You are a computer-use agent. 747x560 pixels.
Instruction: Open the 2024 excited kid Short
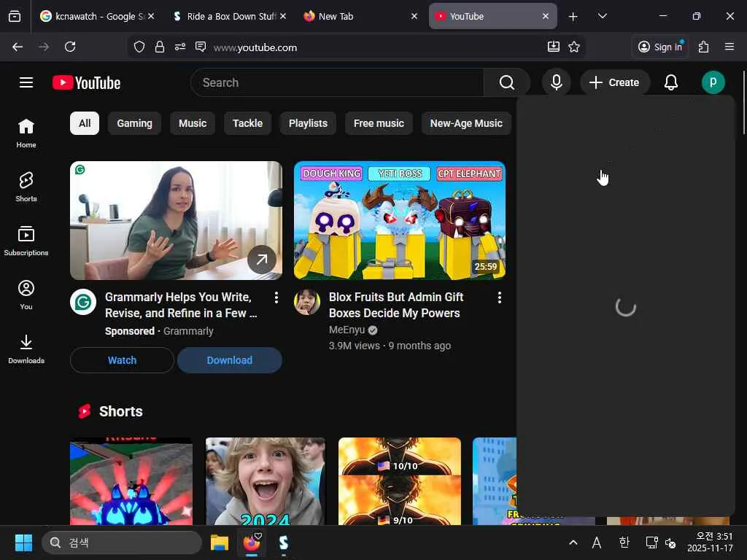pos(266,481)
